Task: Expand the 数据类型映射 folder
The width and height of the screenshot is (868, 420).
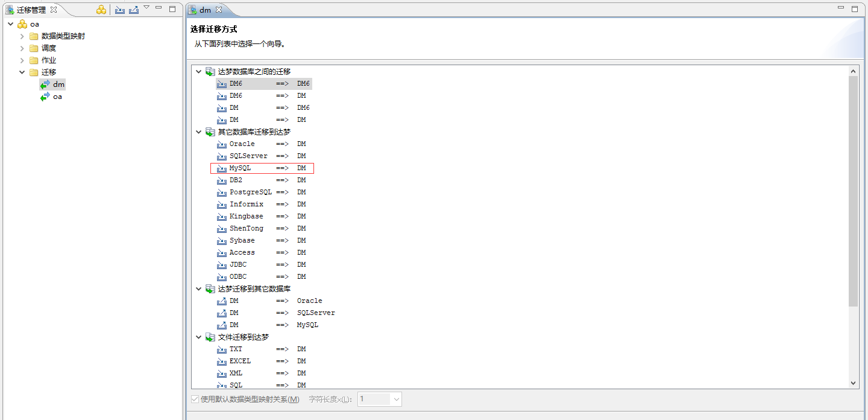Action: point(22,36)
